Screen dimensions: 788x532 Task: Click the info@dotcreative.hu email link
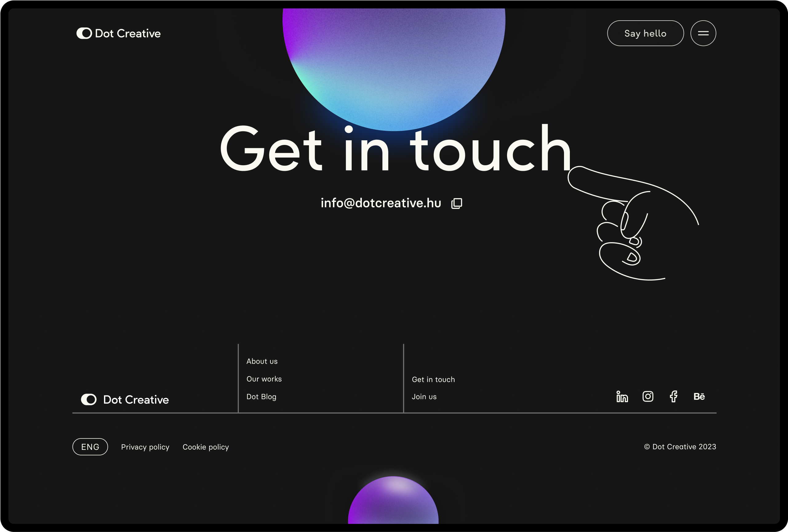click(381, 203)
